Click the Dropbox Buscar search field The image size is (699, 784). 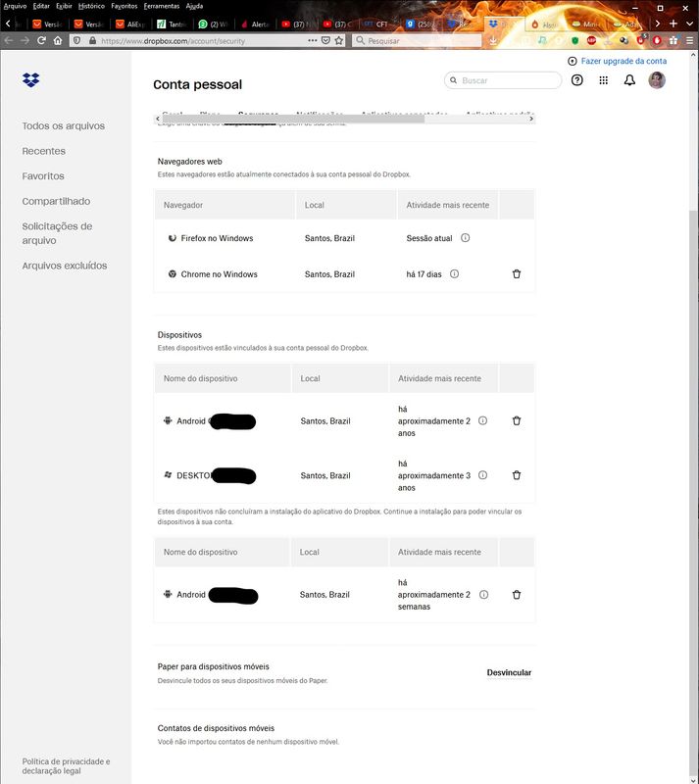tap(503, 80)
